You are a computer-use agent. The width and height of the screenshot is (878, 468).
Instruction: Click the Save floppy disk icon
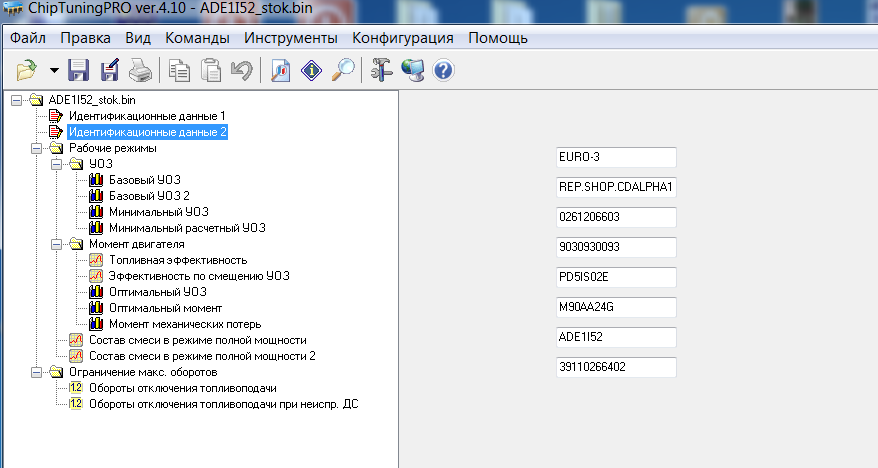click(x=79, y=70)
